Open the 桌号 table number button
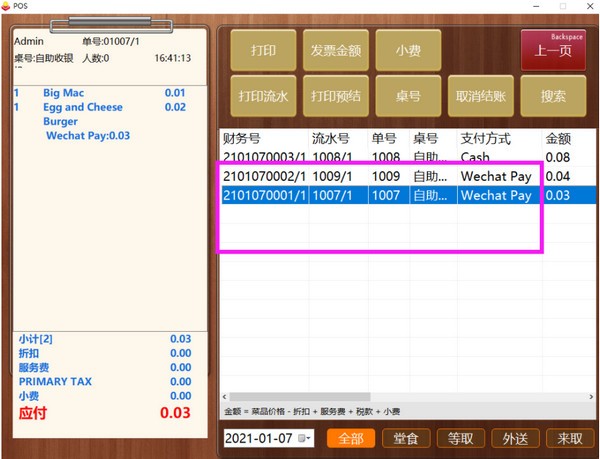 point(408,96)
